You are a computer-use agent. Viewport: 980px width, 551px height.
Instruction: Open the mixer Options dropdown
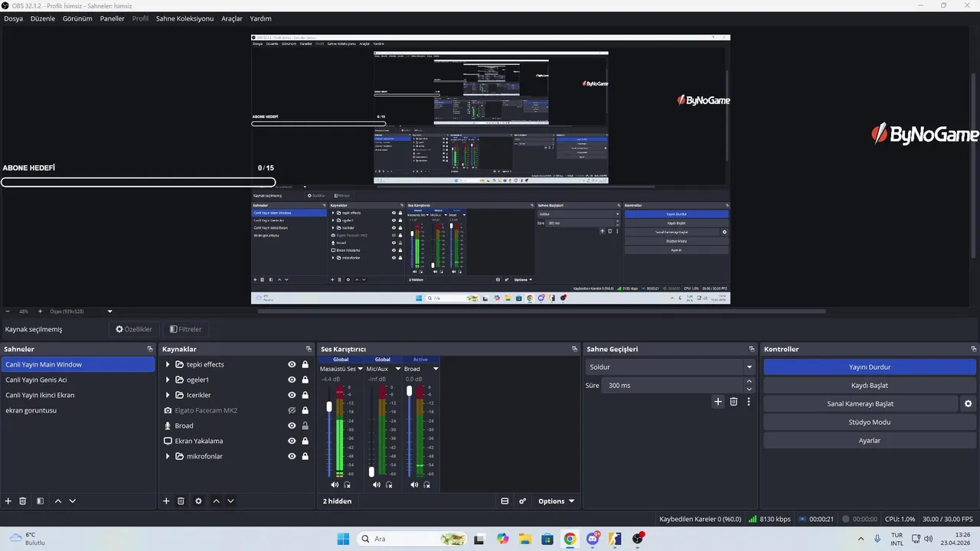pyautogui.click(x=556, y=501)
